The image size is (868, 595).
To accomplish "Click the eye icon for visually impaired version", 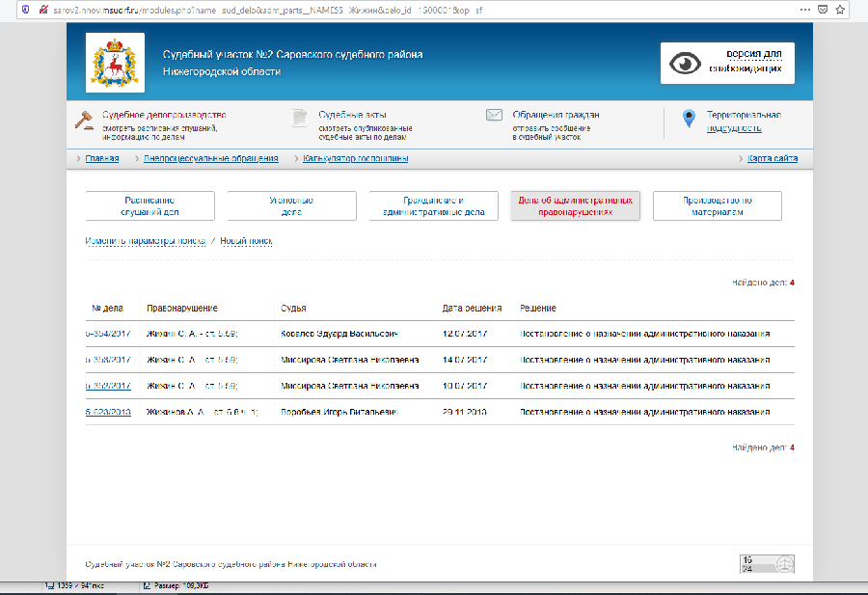I will pyautogui.click(x=687, y=64).
